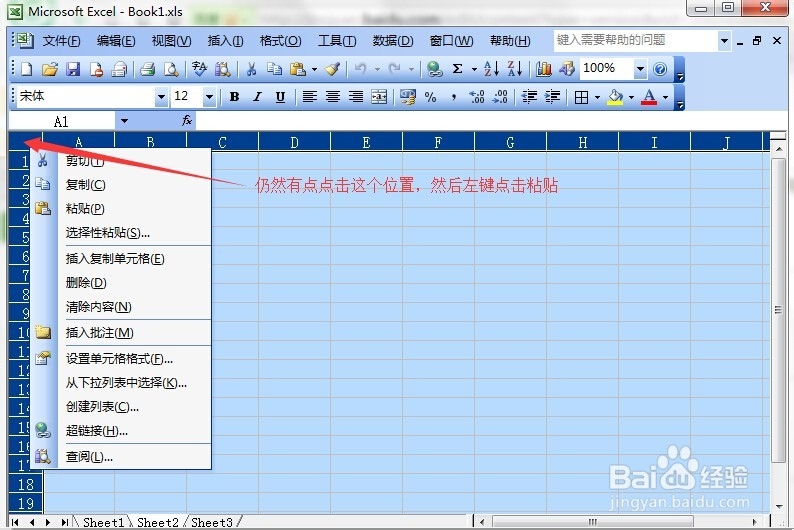Screen dimensions: 794x530
Task: Click the Undo arrow icon
Action: 361,69
